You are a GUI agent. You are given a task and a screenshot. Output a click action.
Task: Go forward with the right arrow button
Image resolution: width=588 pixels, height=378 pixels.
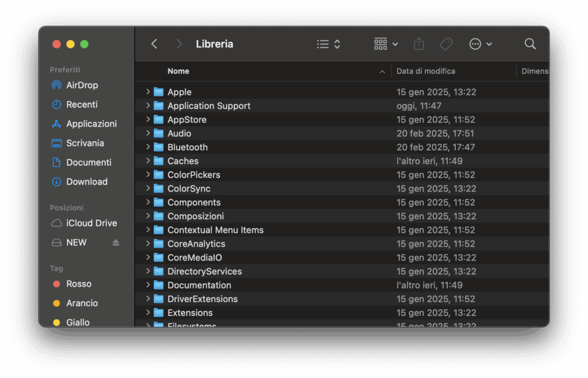(x=179, y=44)
